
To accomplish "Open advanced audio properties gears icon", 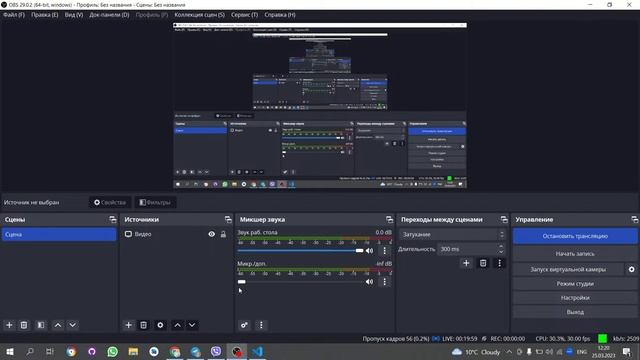I will pos(244,325).
